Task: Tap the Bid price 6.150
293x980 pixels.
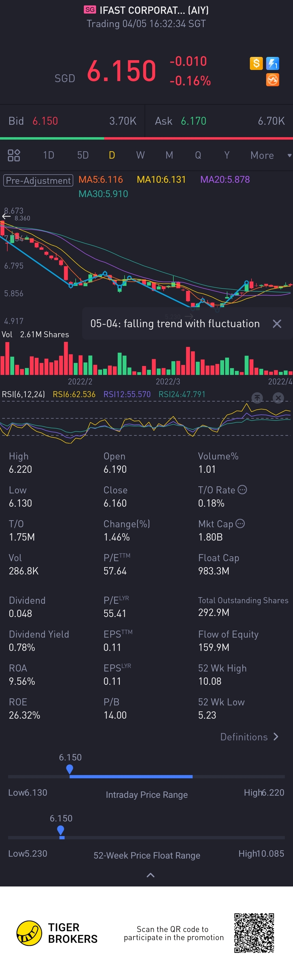Action: coord(45,121)
